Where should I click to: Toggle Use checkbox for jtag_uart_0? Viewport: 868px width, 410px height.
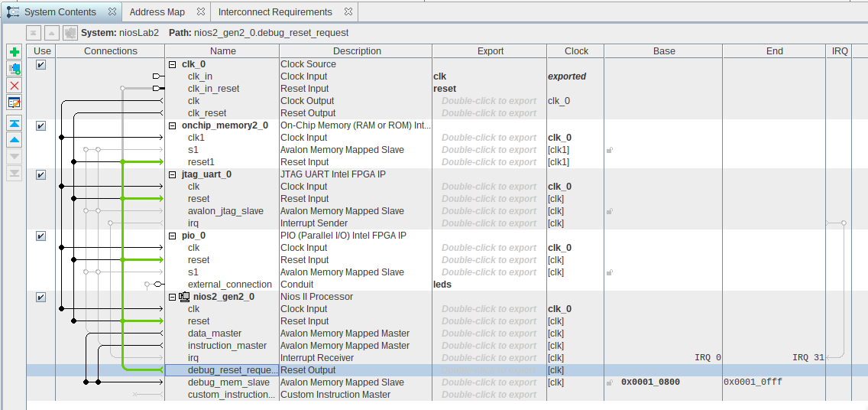click(40, 174)
